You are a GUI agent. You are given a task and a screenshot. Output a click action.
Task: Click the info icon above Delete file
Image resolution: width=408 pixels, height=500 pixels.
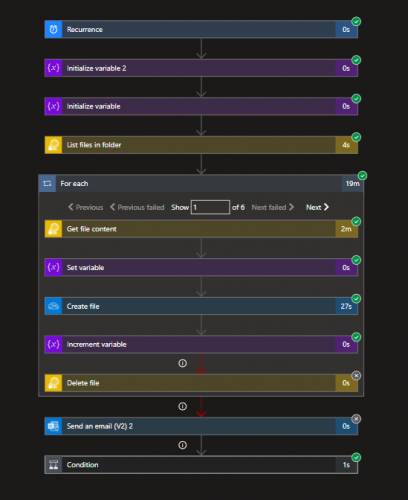coord(182,363)
